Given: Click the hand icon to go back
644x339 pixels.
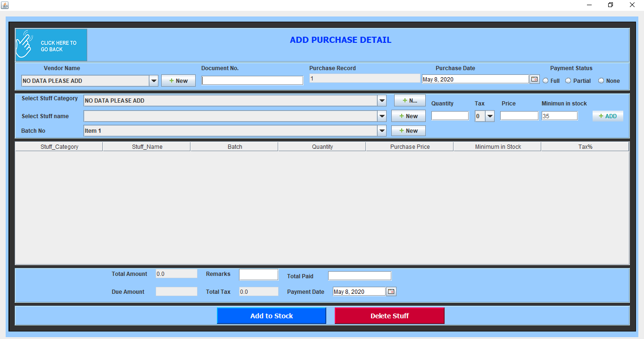Looking at the screenshot, I should coord(24,45).
